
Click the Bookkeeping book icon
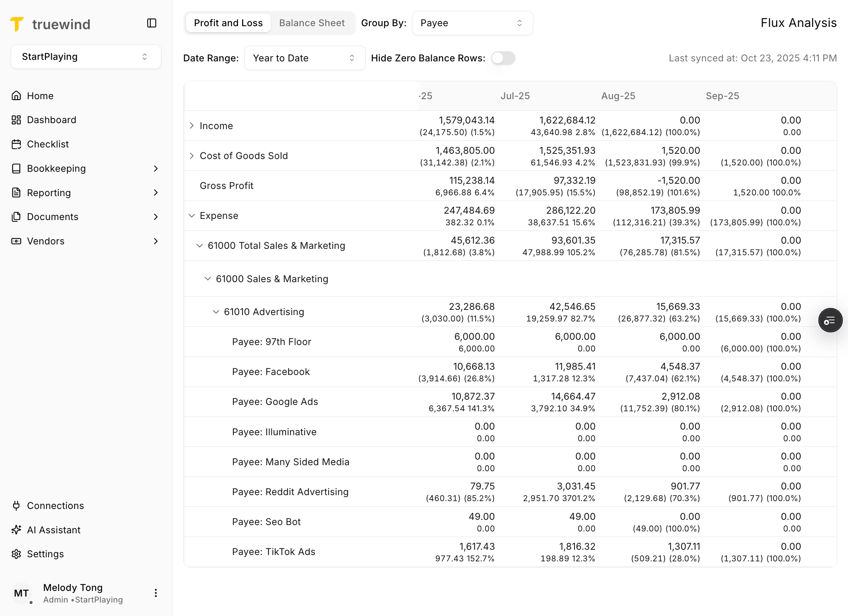pos(16,168)
